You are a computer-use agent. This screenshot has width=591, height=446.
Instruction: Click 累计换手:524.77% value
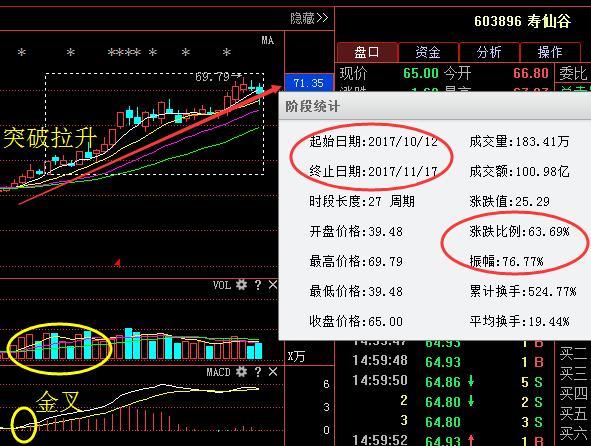[x=523, y=291]
